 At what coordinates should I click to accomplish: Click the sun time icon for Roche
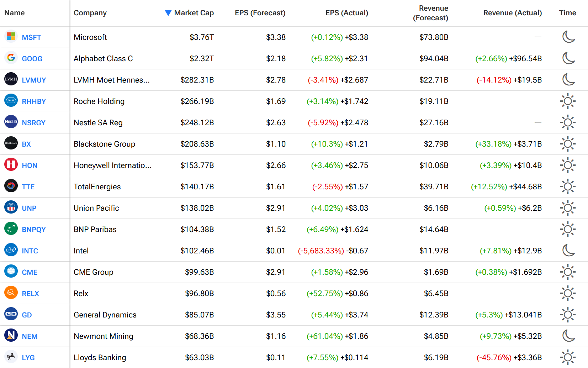(568, 101)
